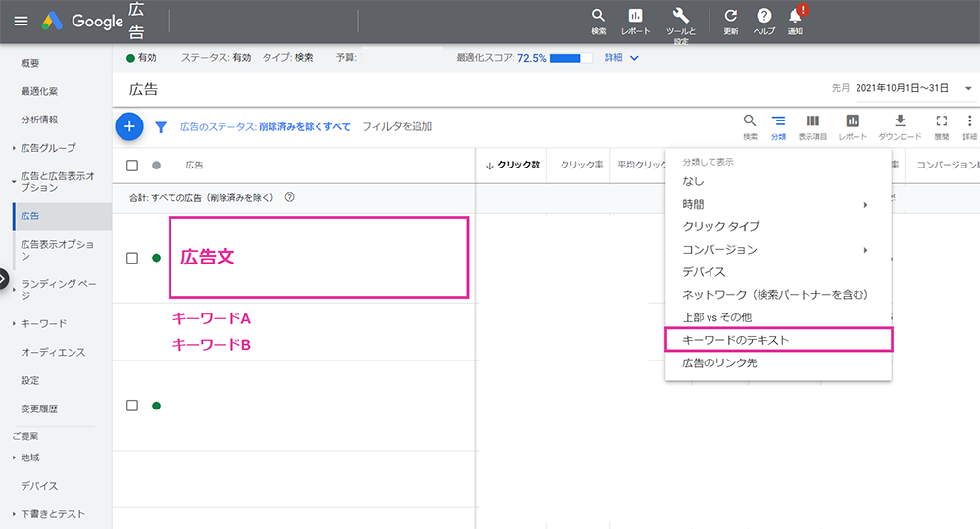
Task: Click the blue plus create-ad button
Action: coord(129,126)
